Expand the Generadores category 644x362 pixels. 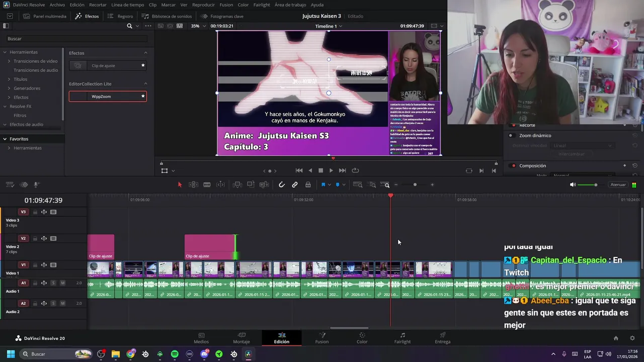click(9, 88)
